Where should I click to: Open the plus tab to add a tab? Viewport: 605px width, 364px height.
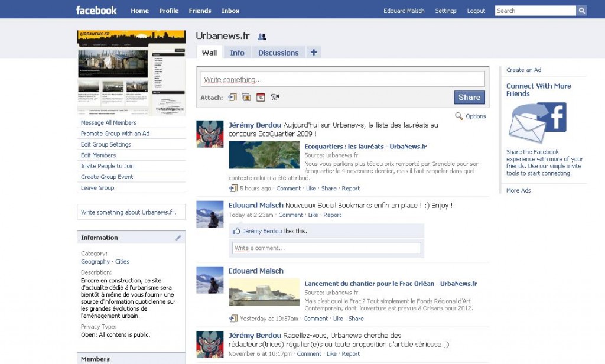[x=314, y=53]
